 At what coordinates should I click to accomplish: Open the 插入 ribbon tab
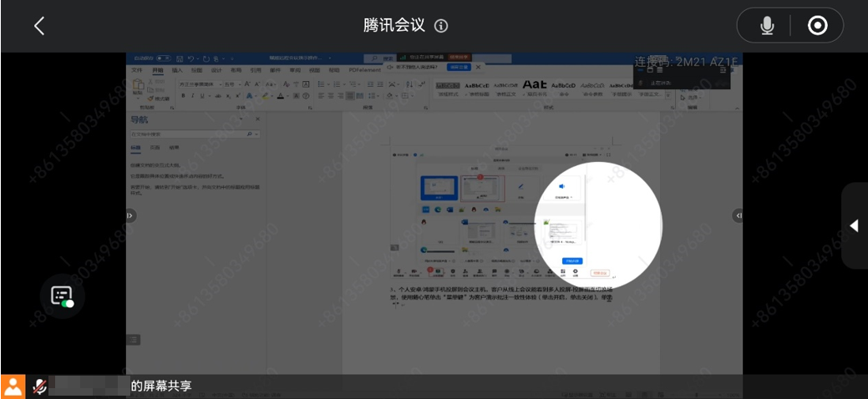(x=177, y=71)
